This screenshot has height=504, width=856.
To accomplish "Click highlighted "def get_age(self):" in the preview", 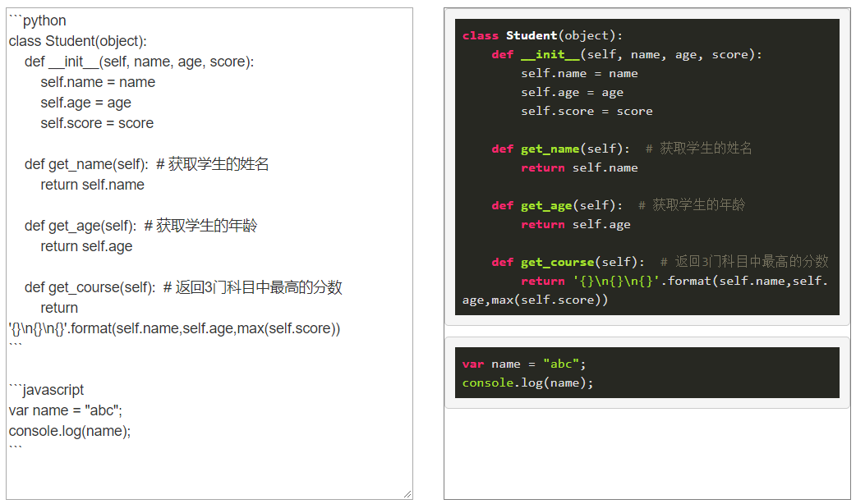I will (x=557, y=206).
